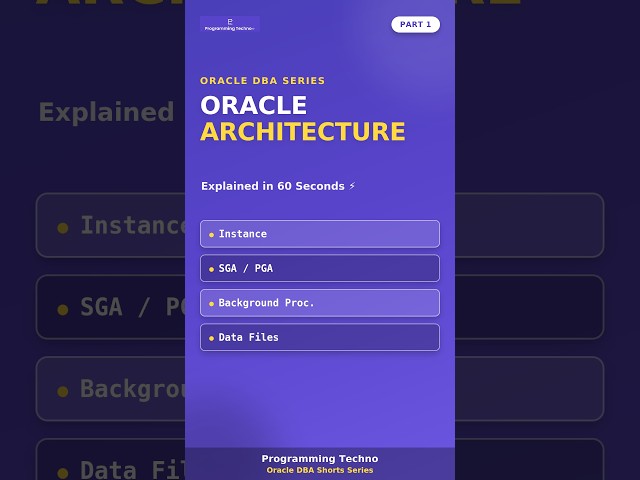Click the Oracle DBA Shorts Series footer line
Image resolution: width=640 pixels, height=480 pixels.
320,470
